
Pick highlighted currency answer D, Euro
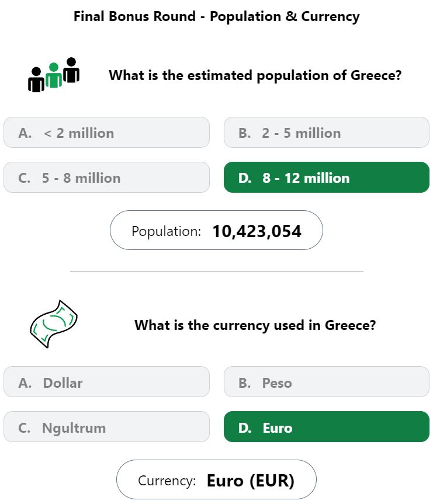(327, 427)
